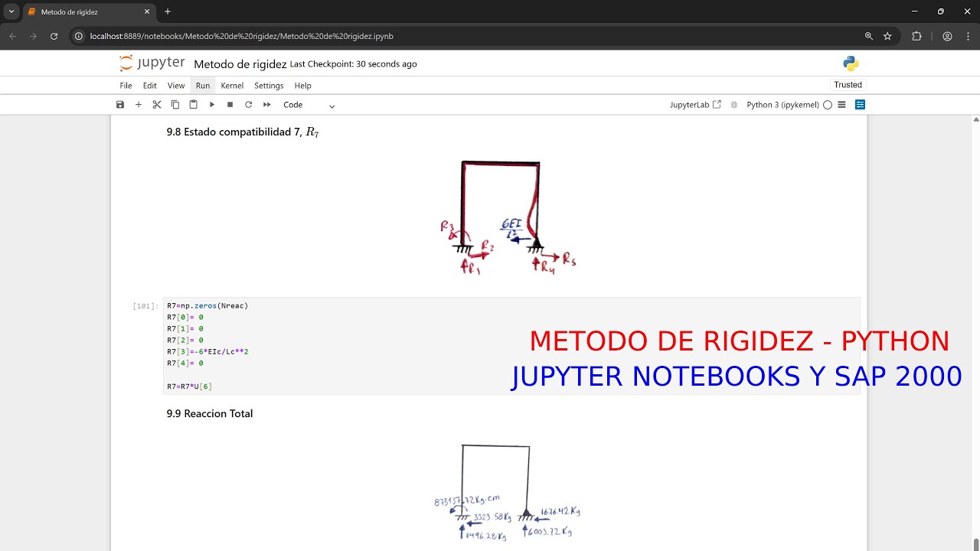Reload the notebook page
Image resolution: width=980 pixels, height=551 pixels.
[54, 36]
